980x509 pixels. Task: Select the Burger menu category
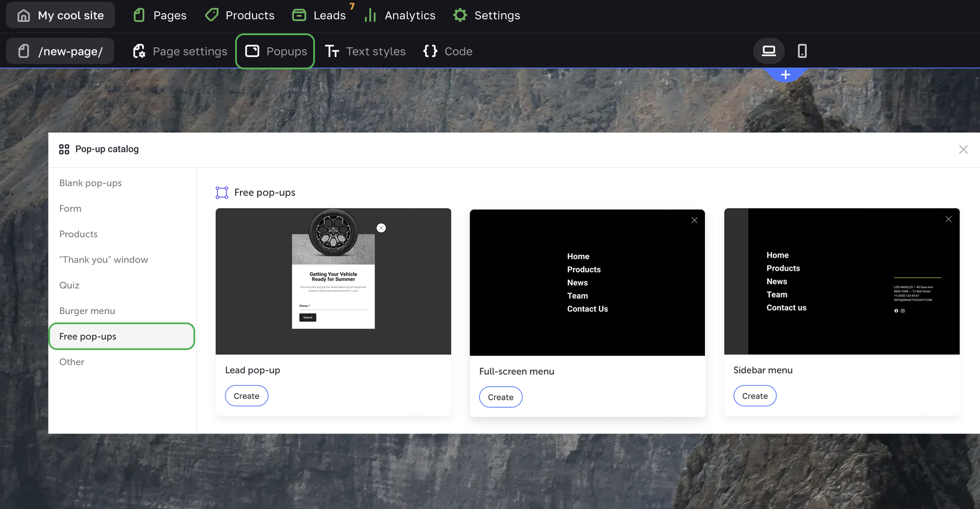pos(87,310)
